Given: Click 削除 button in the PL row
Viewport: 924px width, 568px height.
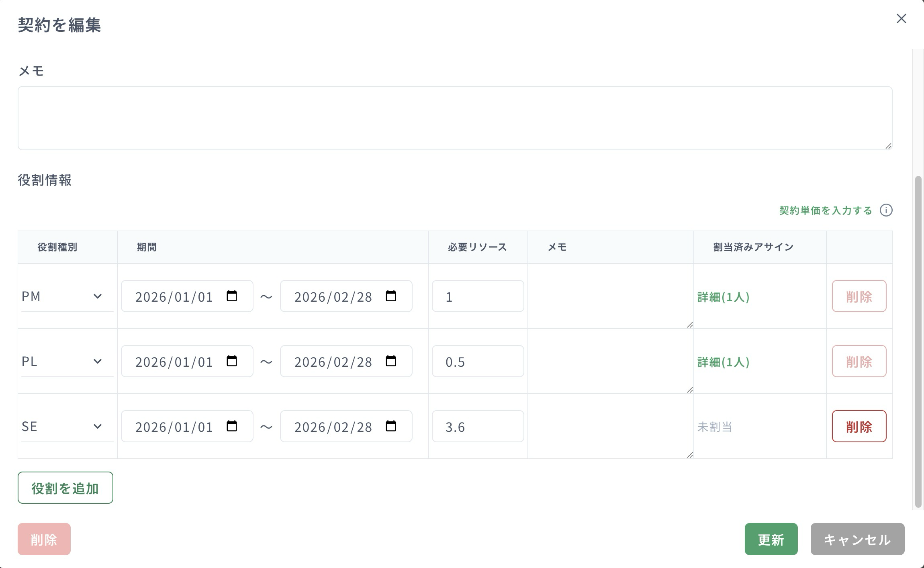Looking at the screenshot, I should pyautogui.click(x=859, y=361).
